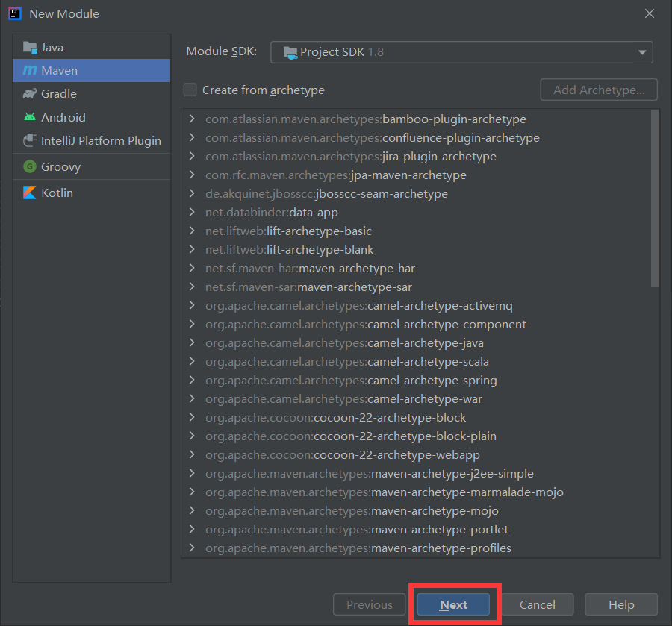This screenshot has width=672, height=626.
Task: Expand jpa-maven-archetype node
Action: point(192,175)
